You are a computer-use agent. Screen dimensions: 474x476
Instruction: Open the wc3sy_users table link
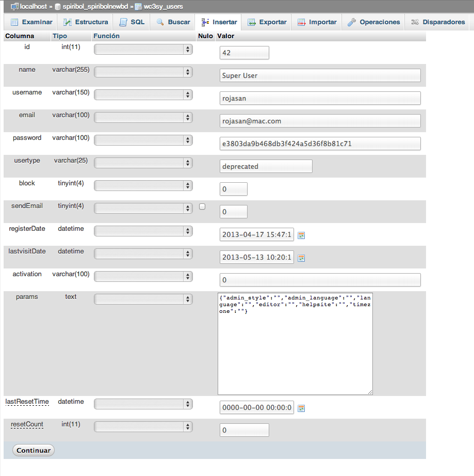(x=163, y=7)
